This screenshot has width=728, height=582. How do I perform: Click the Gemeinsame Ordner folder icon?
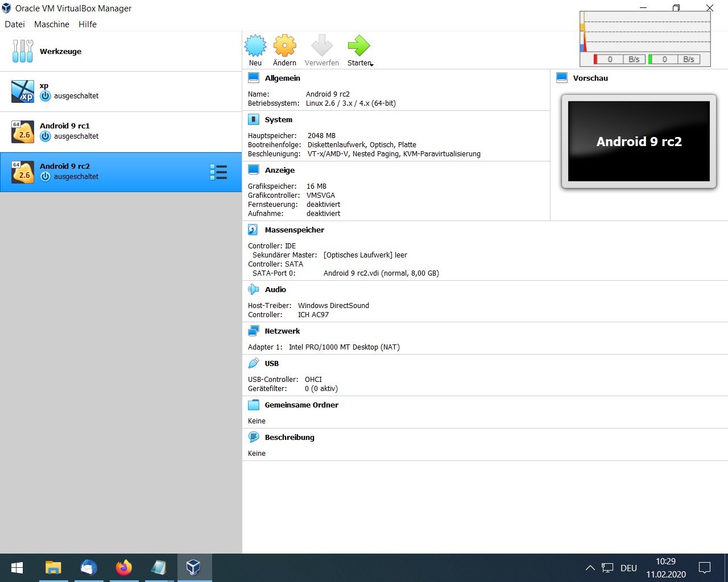click(254, 405)
